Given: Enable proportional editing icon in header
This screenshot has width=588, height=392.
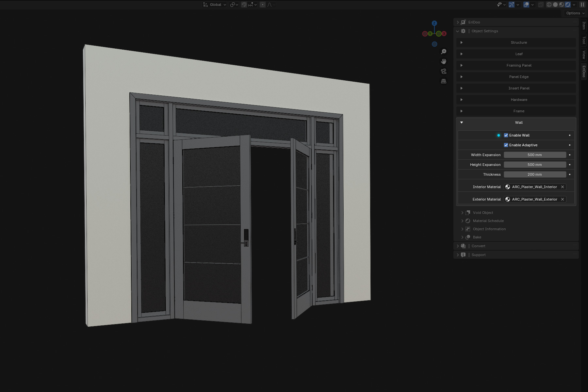Looking at the screenshot, I should [263, 5].
